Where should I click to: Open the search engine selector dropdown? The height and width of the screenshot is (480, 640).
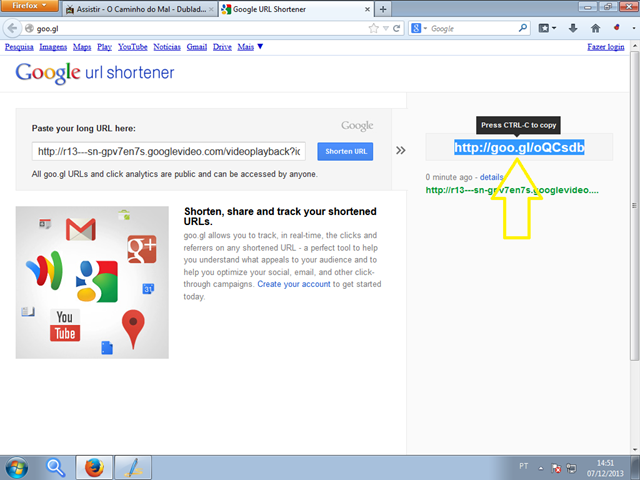[x=419, y=28]
